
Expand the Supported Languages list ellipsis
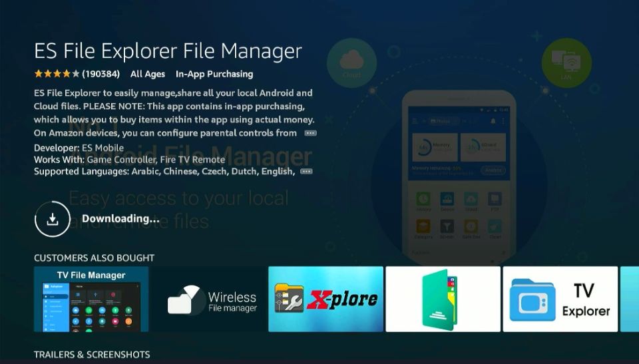point(306,172)
